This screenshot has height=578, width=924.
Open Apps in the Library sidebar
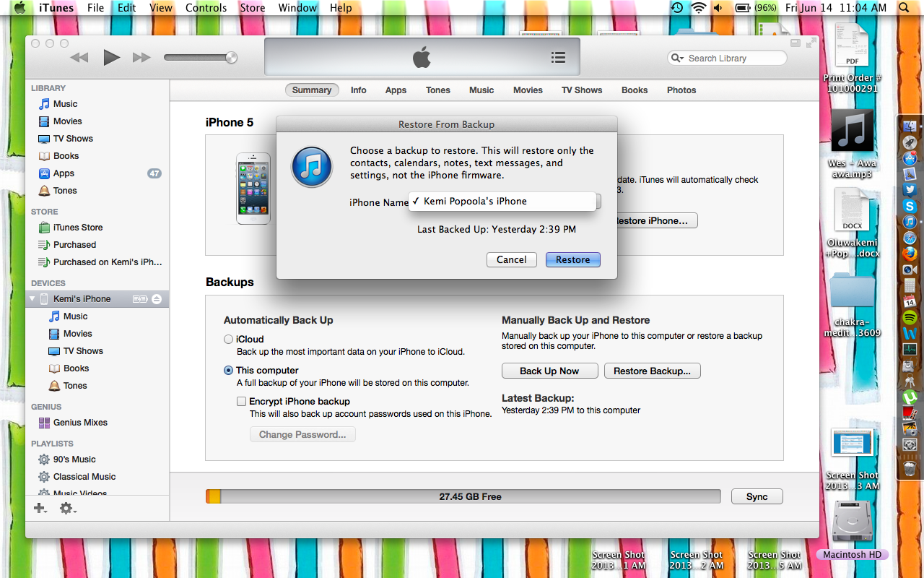click(x=64, y=173)
